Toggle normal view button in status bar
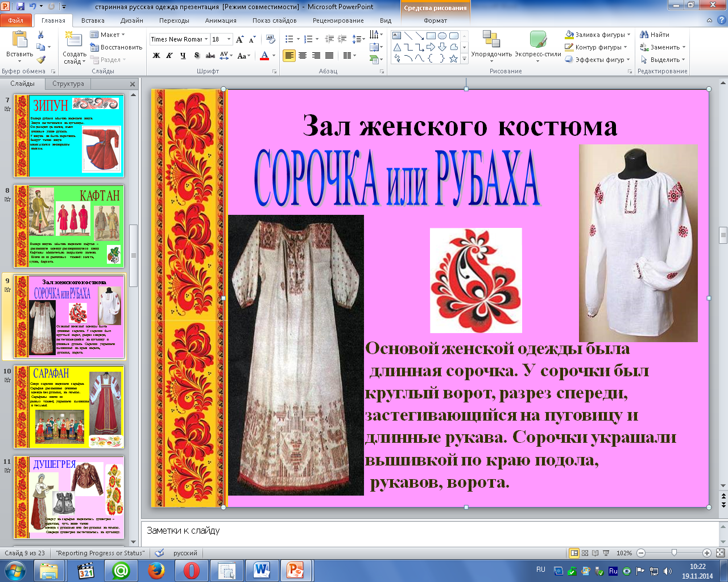The image size is (728, 582). 574,553
